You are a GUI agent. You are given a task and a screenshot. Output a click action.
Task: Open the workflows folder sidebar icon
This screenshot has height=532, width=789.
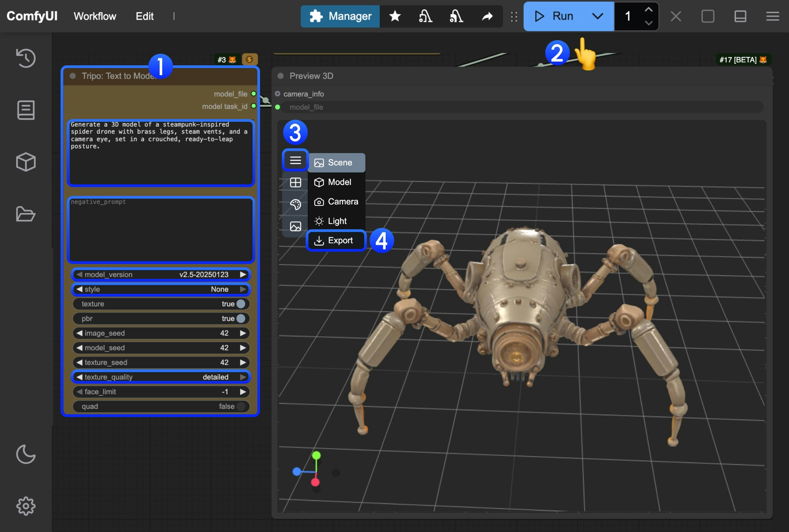pyautogui.click(x=26, y=214)
